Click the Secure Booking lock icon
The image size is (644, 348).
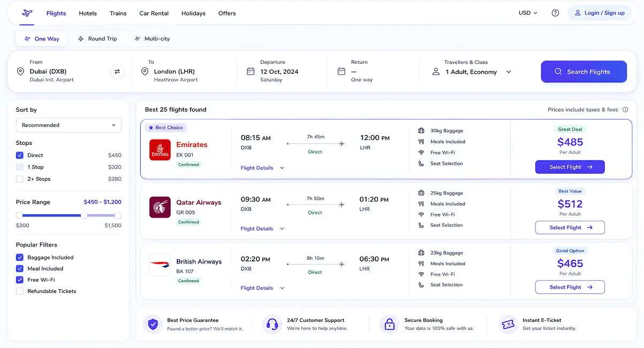tap(390, 324)
